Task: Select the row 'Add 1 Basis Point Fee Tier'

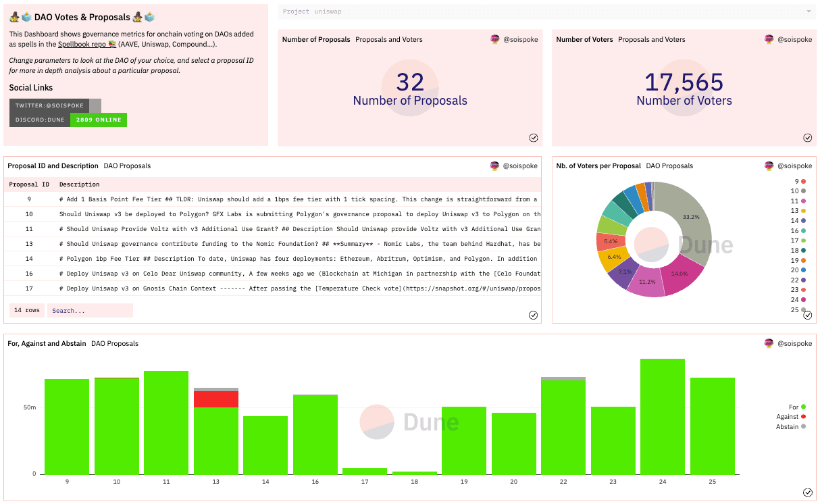Action: 273,199
